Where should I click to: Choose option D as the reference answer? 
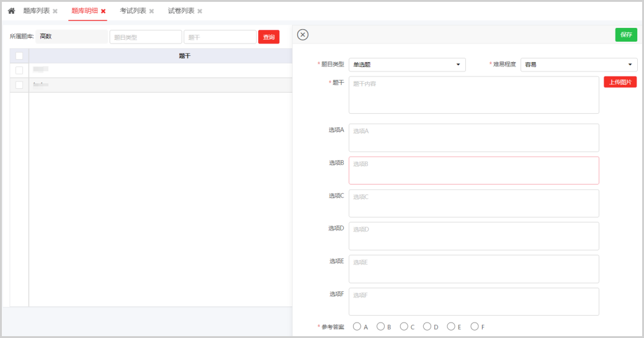427,326
